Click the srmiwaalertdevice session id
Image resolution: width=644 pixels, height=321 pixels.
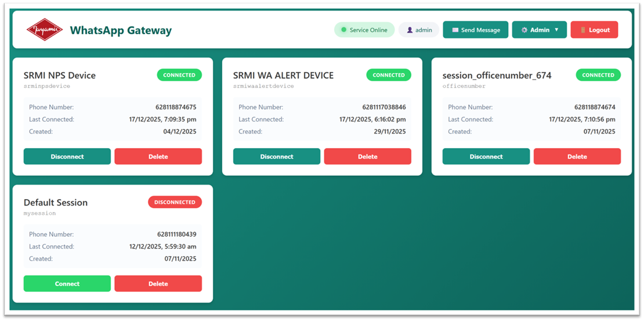pyautogui.click(x=263, y=86)
